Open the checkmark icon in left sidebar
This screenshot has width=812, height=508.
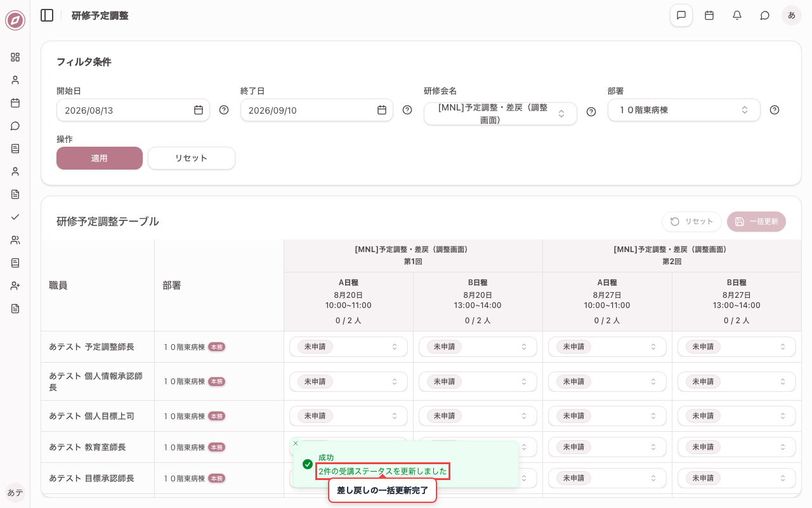click(x=15, y=217)
